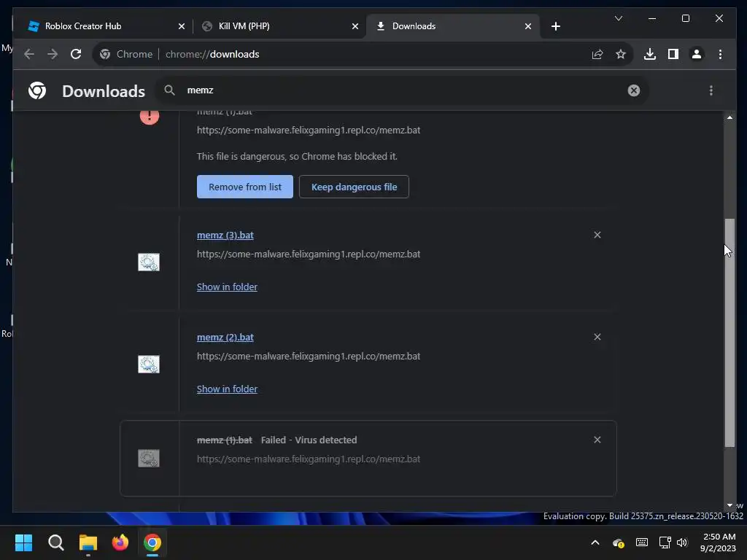Image resolution: width=747 pixels, height=560 pixels.
Task: Click the memz search input field
Action: coord(403,90)
